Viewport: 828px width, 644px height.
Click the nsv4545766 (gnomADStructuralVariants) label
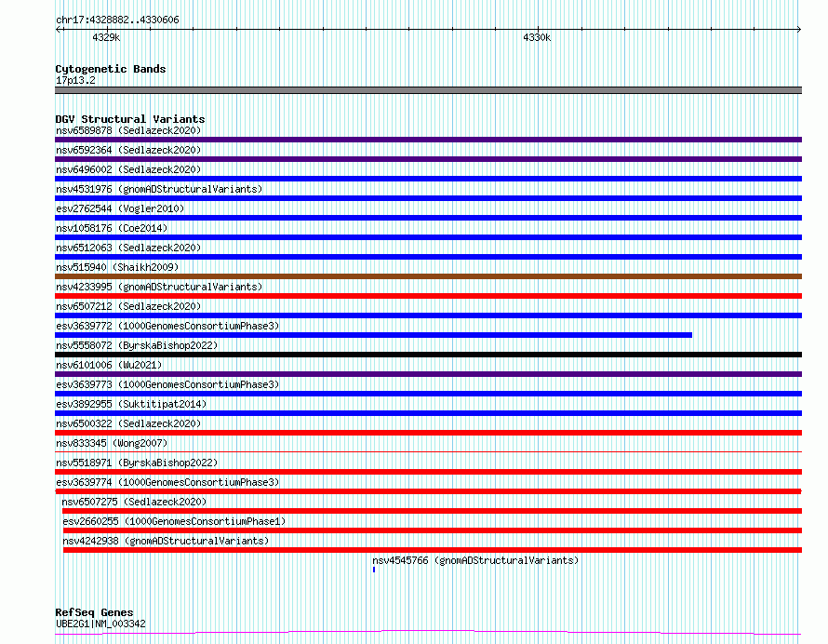click(x=475, y=560)
